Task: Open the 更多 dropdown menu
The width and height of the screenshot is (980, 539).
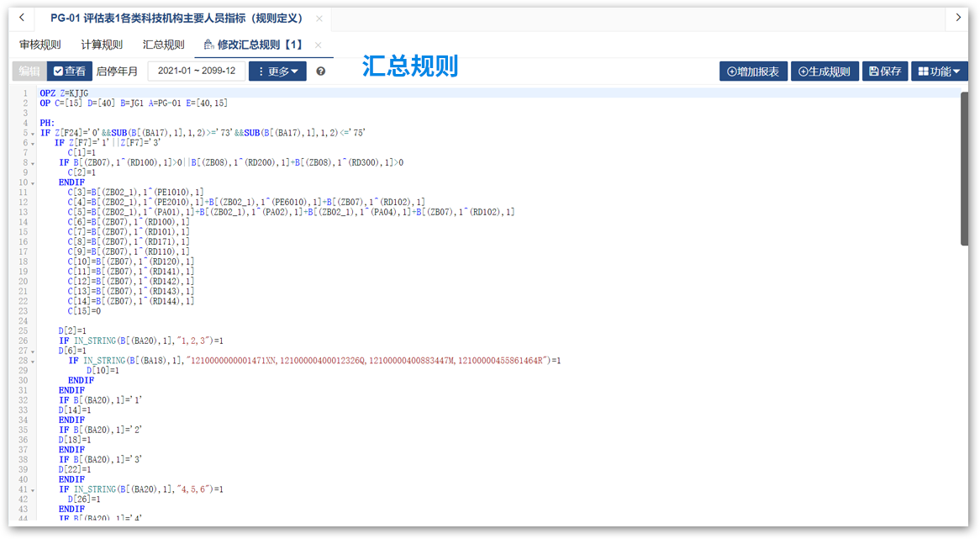Action: click(x=277, y=71)
